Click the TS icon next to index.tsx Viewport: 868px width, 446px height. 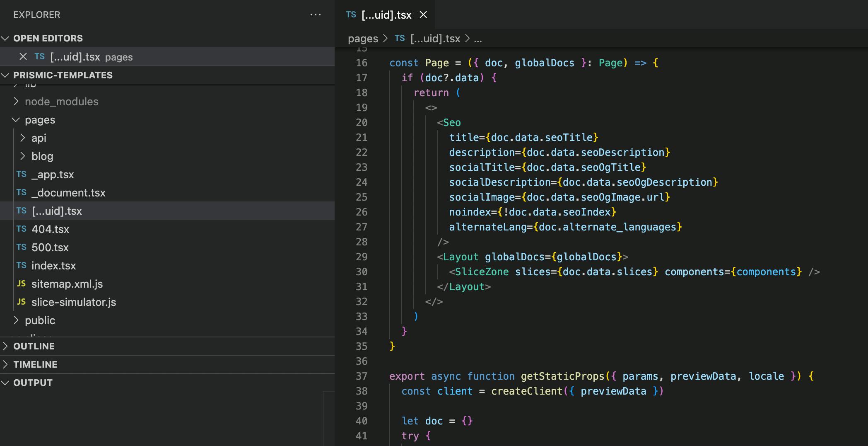pos(22,266)
